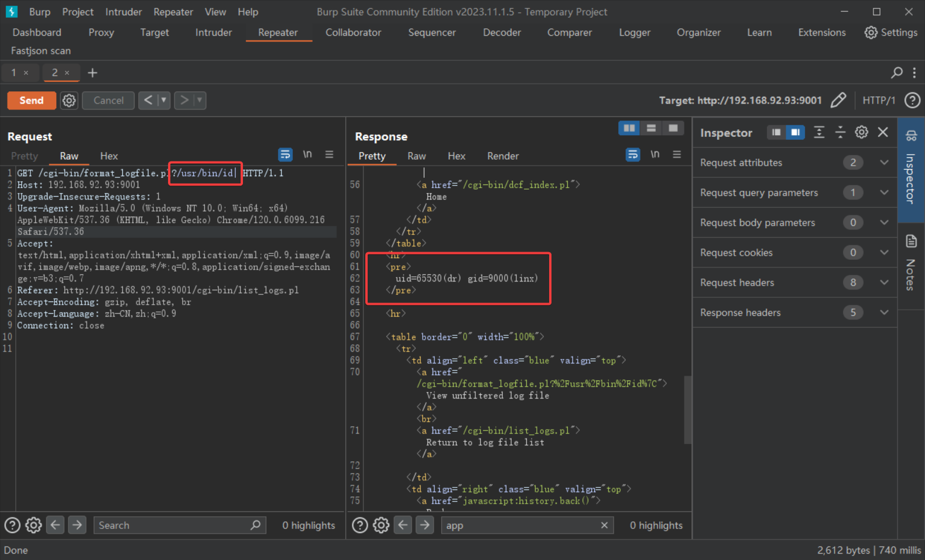
Task: Open back-history dropdown arrow
Action: pyautogui.click(x=164, y=101)
